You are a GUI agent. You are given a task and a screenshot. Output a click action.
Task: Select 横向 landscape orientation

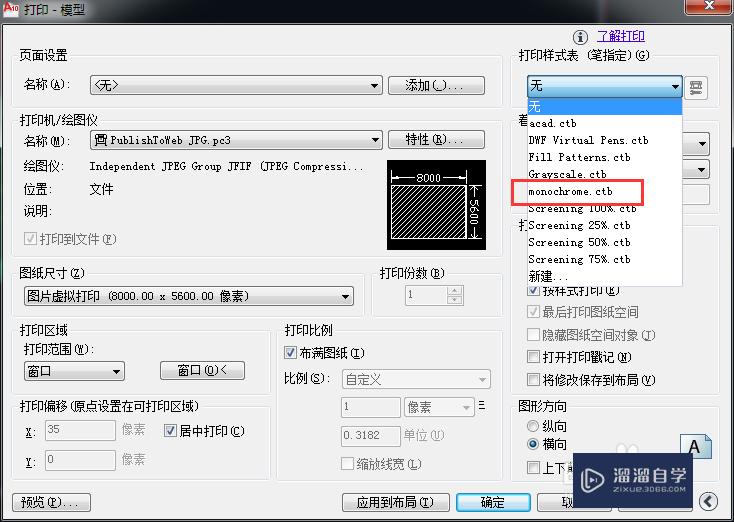point(533,444)
